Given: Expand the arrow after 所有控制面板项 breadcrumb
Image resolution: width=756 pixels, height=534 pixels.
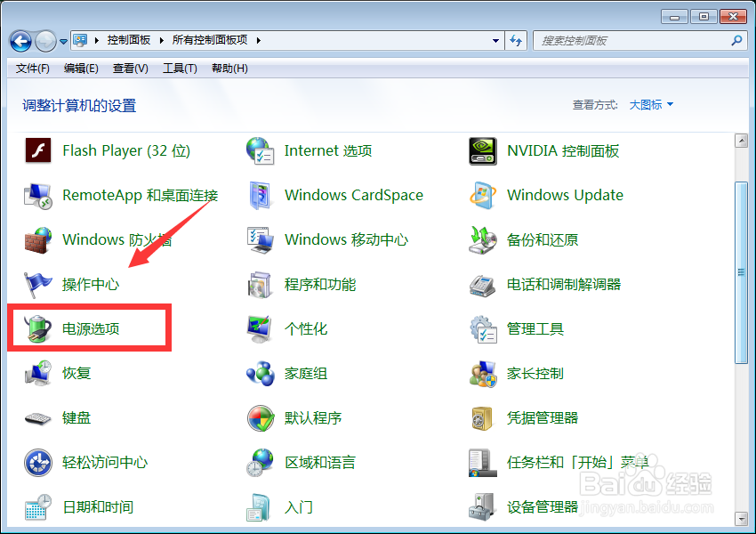Looking at the screenshot, I should coord(259,40).
